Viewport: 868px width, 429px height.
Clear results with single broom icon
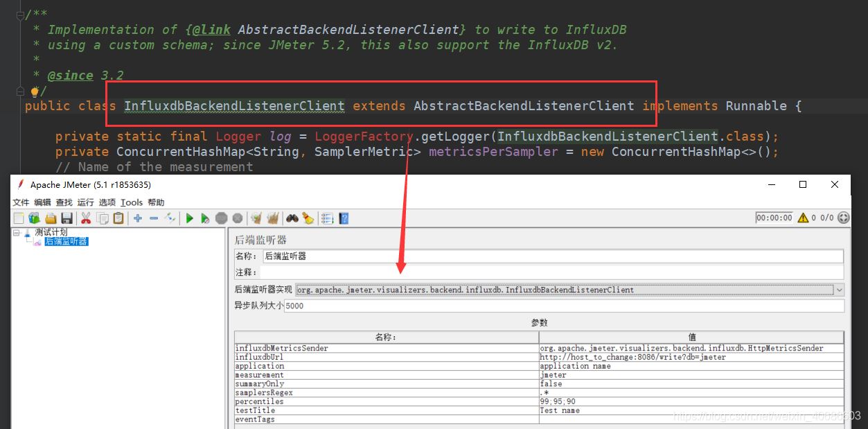(x=256, y=218)
